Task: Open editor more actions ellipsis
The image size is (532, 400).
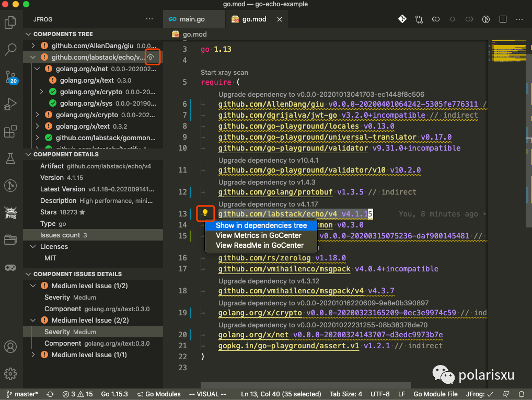Action: click(519, 19)
